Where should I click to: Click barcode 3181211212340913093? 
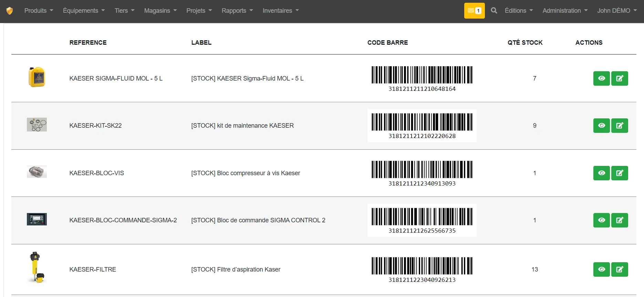(422, 173)
